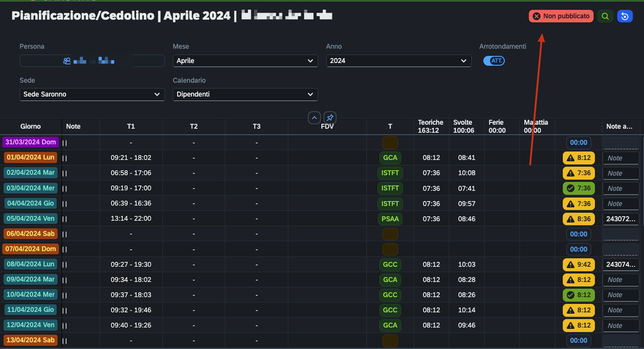Viewport: 644px width, 349px height.
Task: Click the 31/03/2024 Dom purple date tag
Action: point(31,142)
